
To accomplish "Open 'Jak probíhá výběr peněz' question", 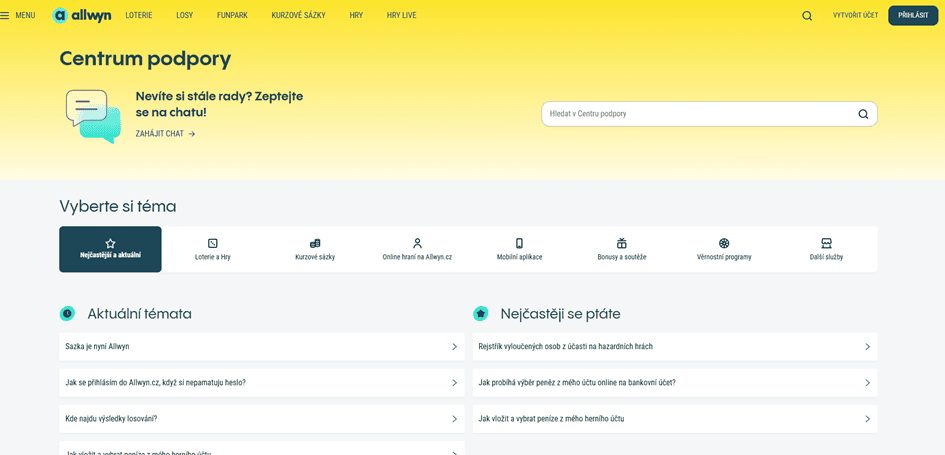I will [x=675, y=383].
